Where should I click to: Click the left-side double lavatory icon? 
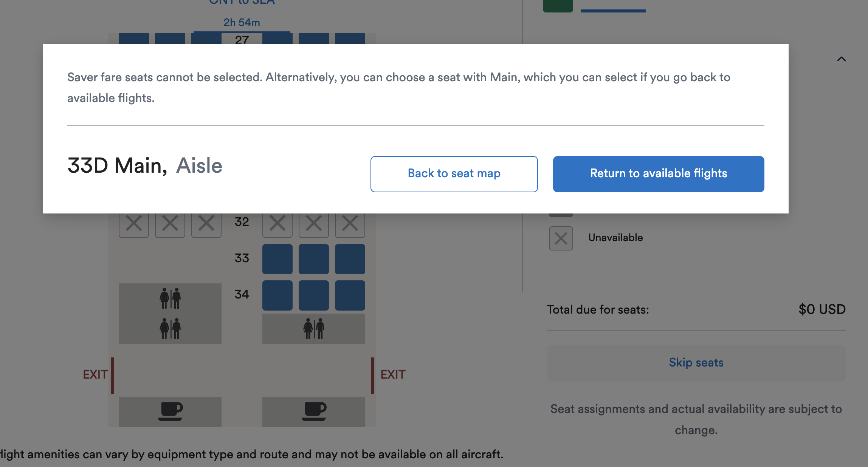[x=170, y=314]
